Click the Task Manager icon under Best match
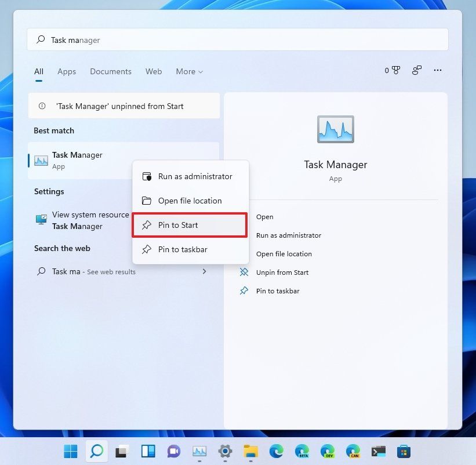This screenshot has width=476, height=465. tap(41, 160)
